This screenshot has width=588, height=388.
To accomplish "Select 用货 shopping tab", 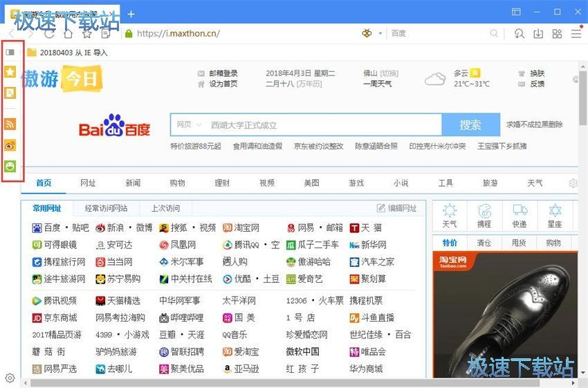I will coord(519,243).
